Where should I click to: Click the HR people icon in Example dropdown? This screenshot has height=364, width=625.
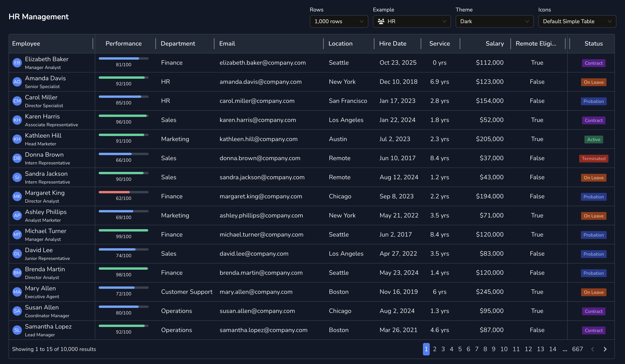[381, 21]
